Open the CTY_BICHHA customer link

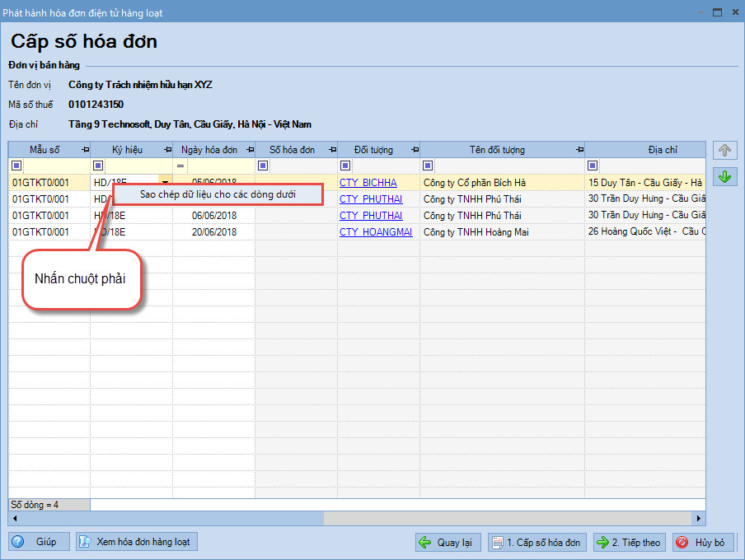[368, 183]
